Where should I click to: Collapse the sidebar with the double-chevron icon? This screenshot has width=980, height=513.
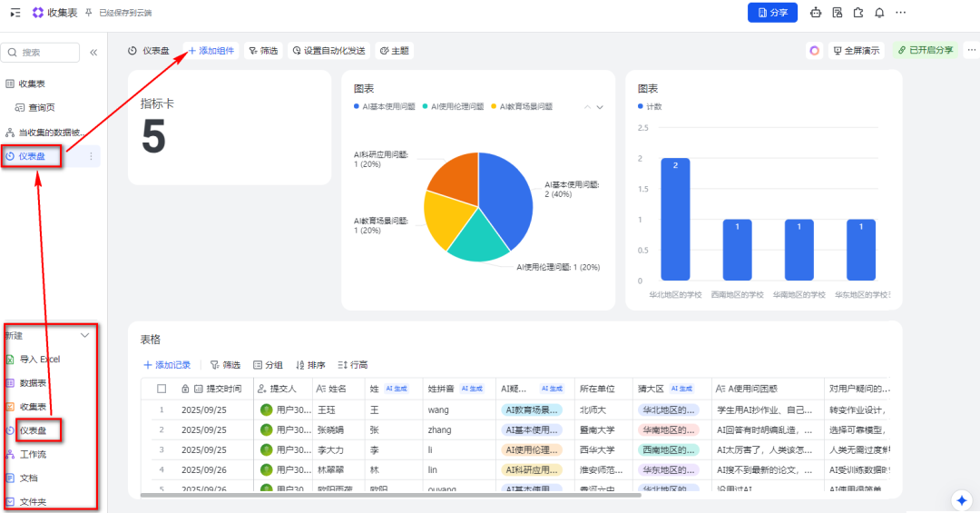(93, 53)
